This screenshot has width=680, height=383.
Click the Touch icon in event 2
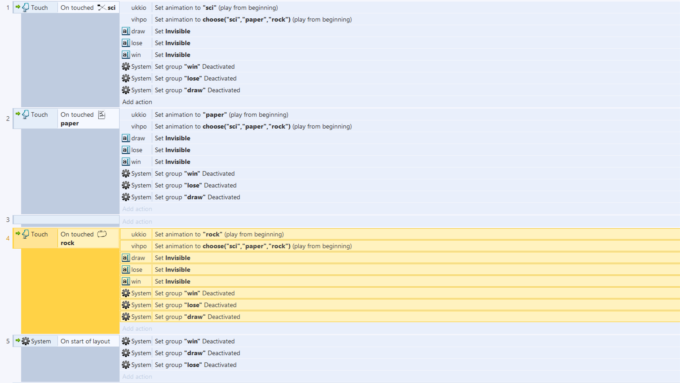click(26, 115)
